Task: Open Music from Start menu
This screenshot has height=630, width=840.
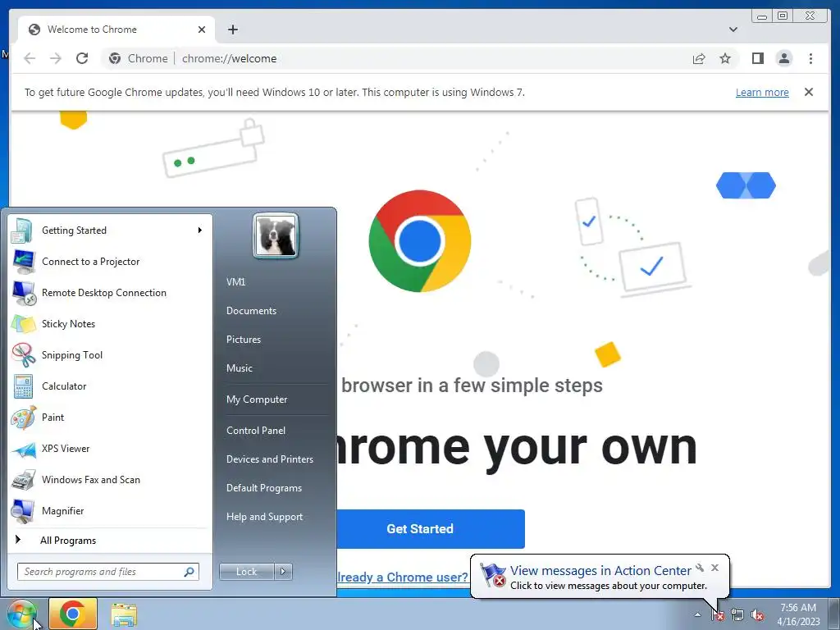Action: (239, 368)
